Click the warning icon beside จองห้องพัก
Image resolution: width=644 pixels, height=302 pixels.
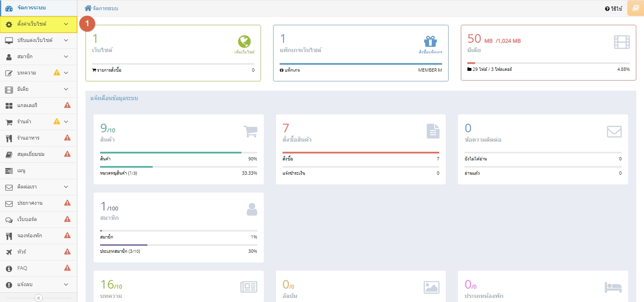tap(68, 235)
